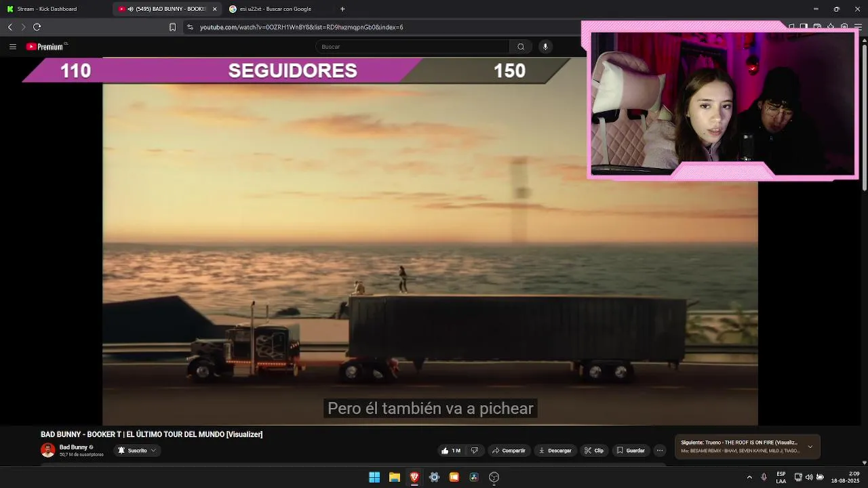Open more actions three-dot menu

(x=659, y=451)
